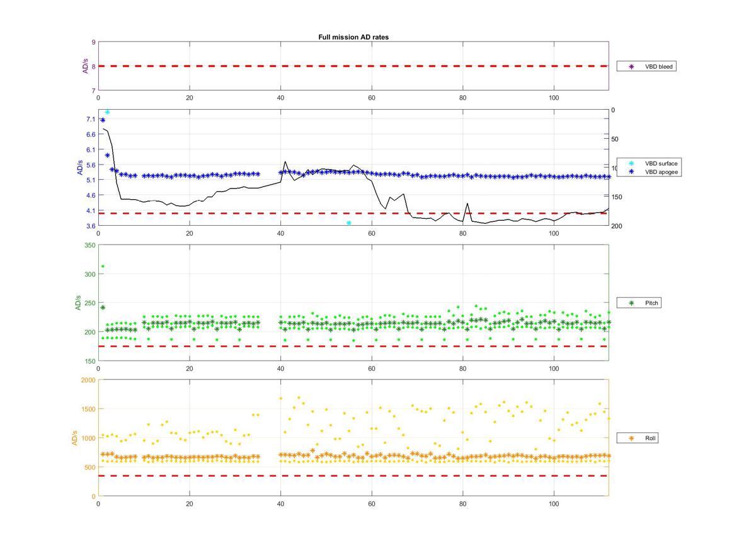Viewport: 756px width, 558px height.
Task: Click the highest green Pitch dot near 313
Action: point(103,266)
